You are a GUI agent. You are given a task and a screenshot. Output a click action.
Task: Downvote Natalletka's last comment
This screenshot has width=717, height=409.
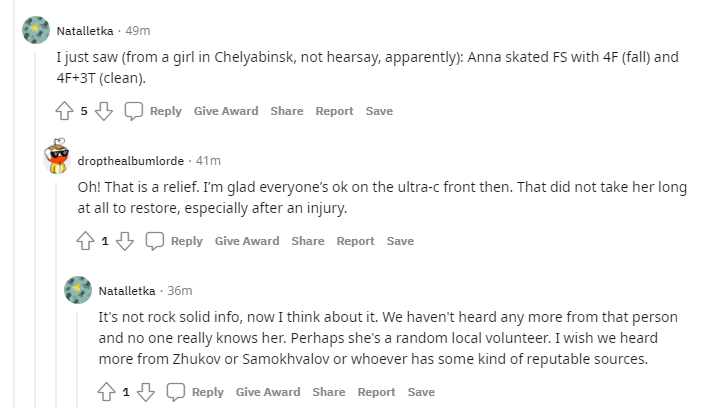tap(145, 392)
